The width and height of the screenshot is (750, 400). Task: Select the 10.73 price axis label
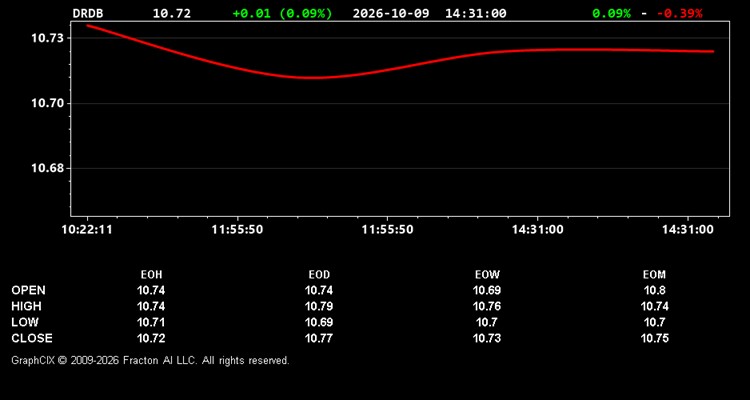47,38
